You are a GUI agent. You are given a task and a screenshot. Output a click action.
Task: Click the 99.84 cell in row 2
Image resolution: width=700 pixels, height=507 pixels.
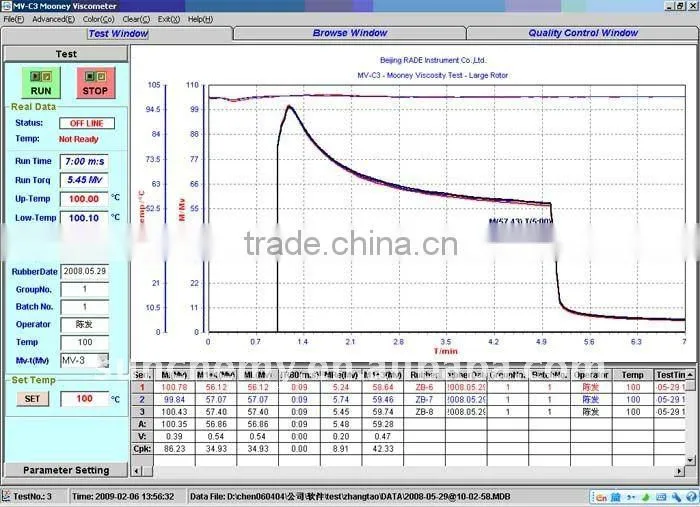click(174, 399)
